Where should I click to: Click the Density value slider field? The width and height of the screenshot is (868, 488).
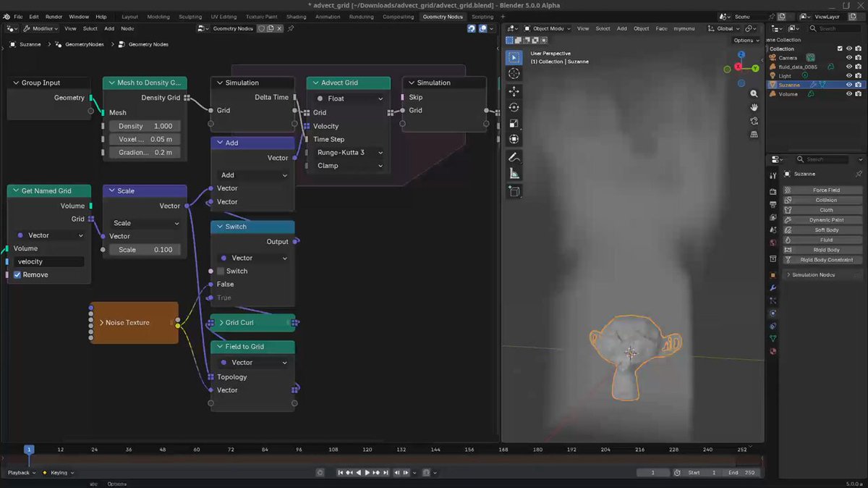(x=145, y=126)
